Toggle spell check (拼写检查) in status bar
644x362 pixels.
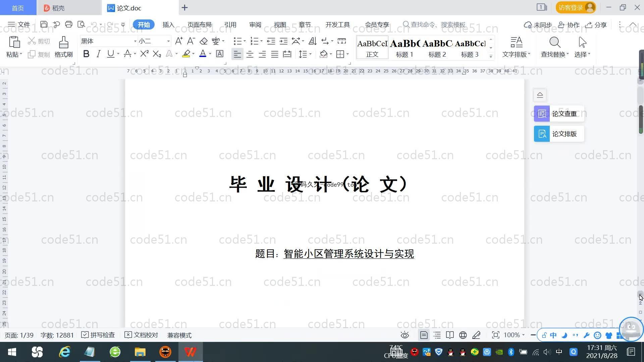click(98, 335)
